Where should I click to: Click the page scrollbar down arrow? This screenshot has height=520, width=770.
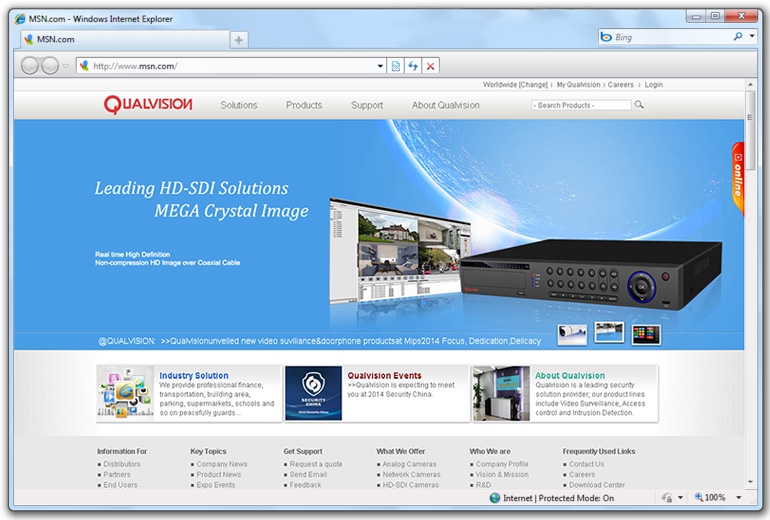750,482
